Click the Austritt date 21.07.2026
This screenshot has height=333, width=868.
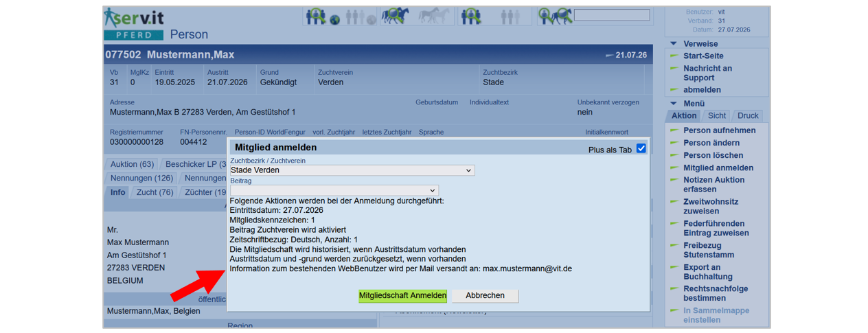(x=227, y=82)
